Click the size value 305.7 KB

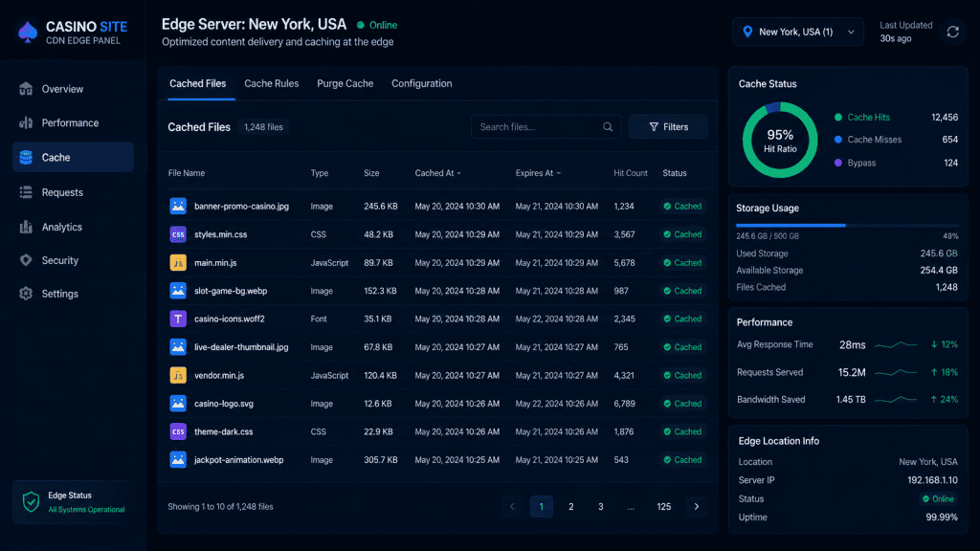[x=381, y=460]
